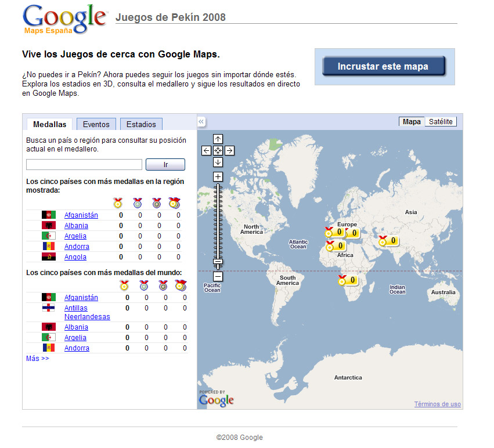
Task: Click the silver medal icon in world table
Action: (x=144, y=286)
